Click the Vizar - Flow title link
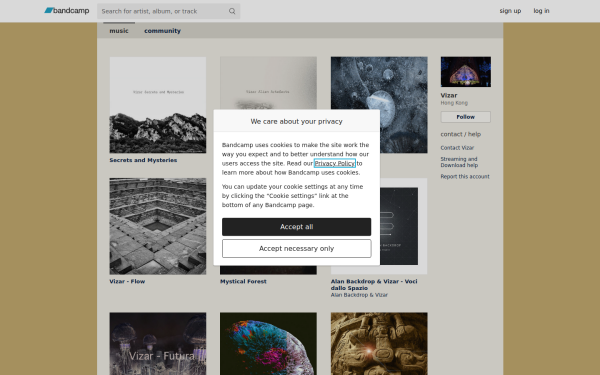The width and height of the screenshot is (600, 375). coord(127,281)
